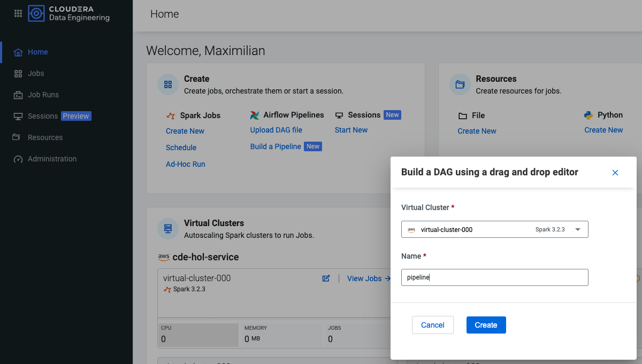Open the Virtual Cluster dropdown
This screenshot has width=642, height=364.
[495, 229]
